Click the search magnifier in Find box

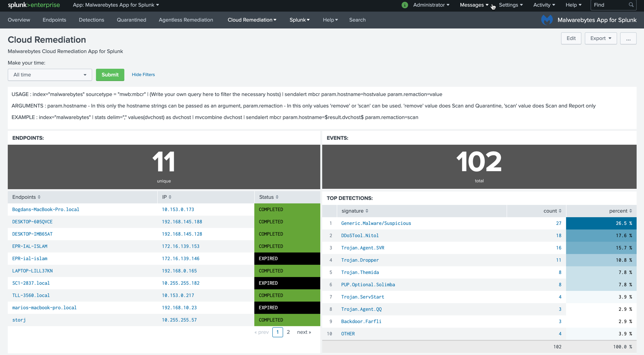tap(631, 5)
